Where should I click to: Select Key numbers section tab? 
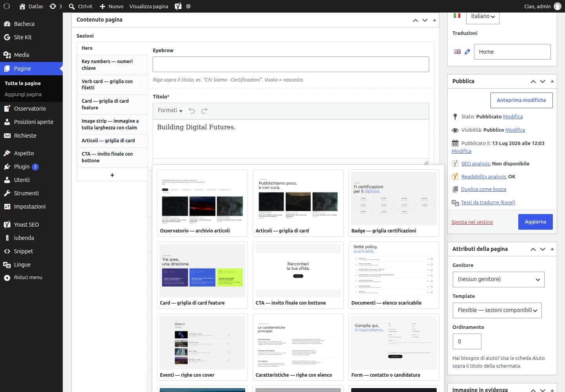(112, 65)
